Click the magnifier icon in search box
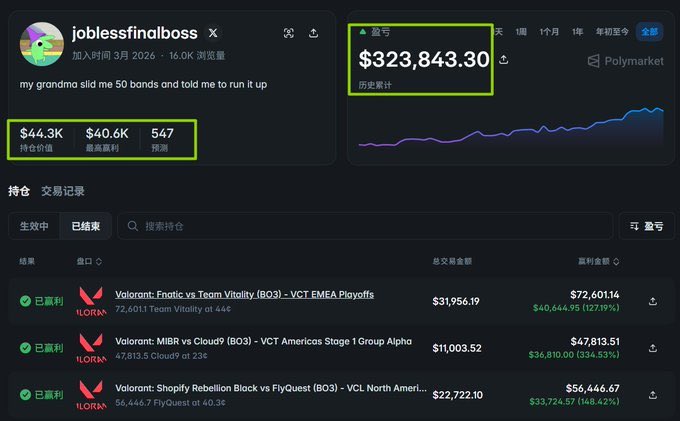Viewport: 680px width, 421px height. coord(133,226)
